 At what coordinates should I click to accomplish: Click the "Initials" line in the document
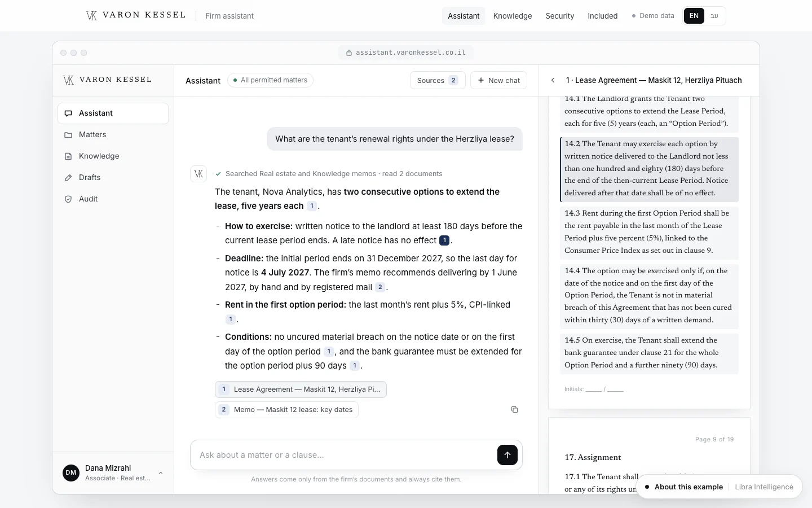(594, 389)
